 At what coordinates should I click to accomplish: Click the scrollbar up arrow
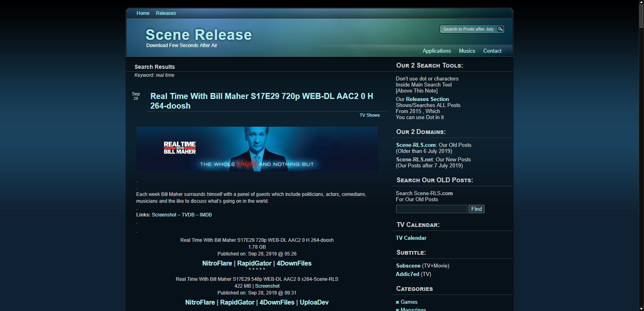point(641,2)
